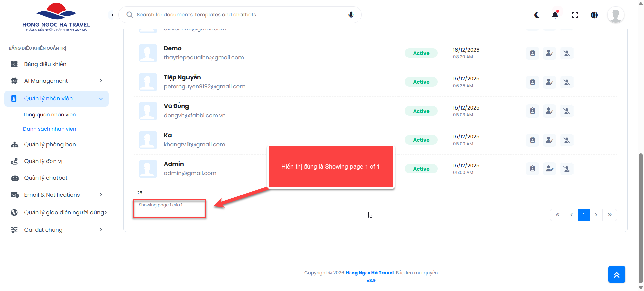The height and width of the screenshot is (291, 644).
Task: Open Quản lý chatbot menu item
Action: tap(46, 178)
